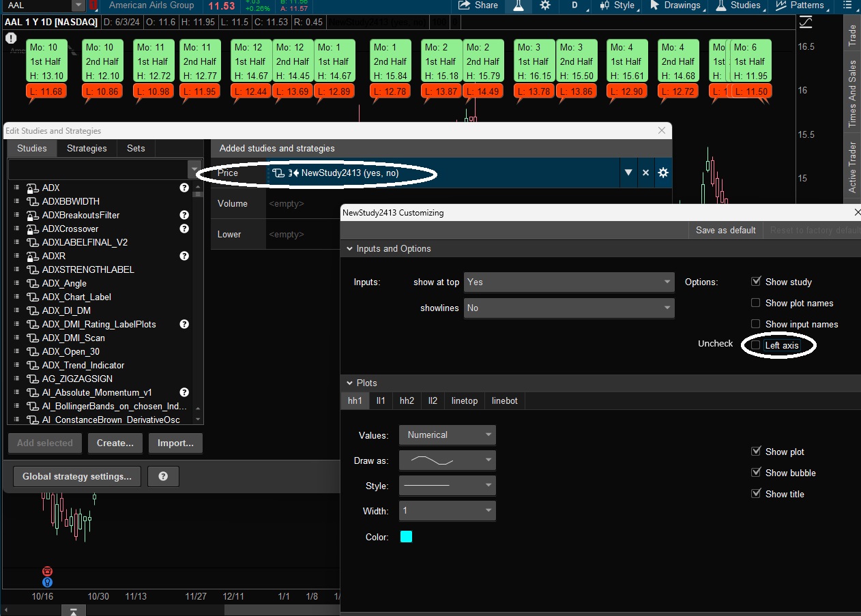Screen dimensions: 861x616
Task: Open the Times And Sales side tab
Action: coord(852,93)
